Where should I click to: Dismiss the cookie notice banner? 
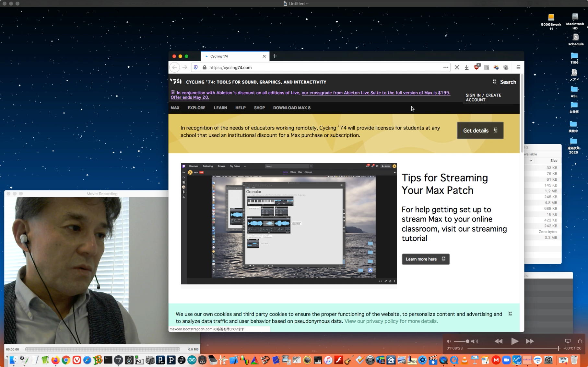point(510,314)
